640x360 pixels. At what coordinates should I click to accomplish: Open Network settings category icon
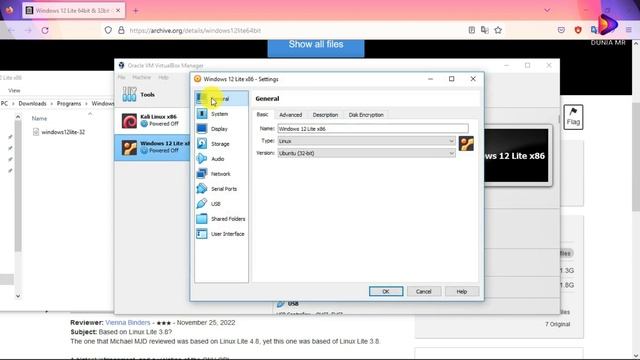(x=202, y=173)
